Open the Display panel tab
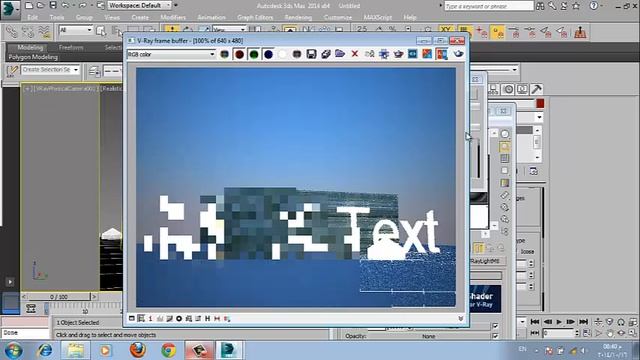This screenshot has width=640, height=360. tap(522, 89)
